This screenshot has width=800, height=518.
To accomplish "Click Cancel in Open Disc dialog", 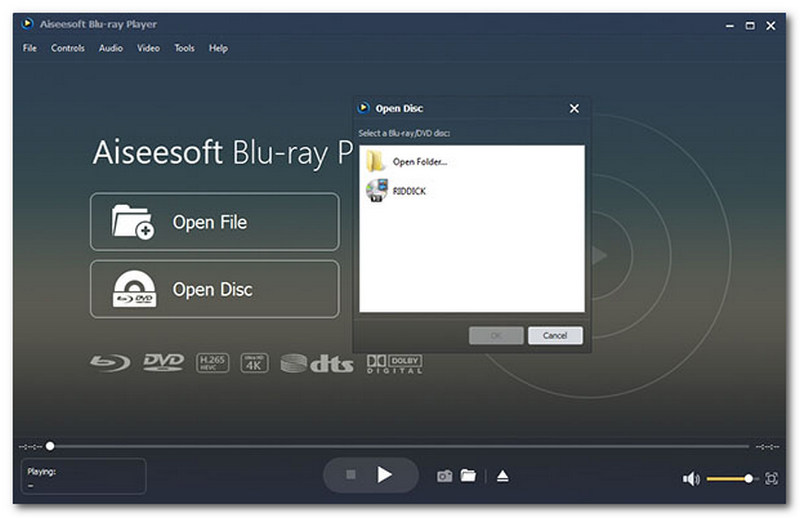I will click(555, 335).
